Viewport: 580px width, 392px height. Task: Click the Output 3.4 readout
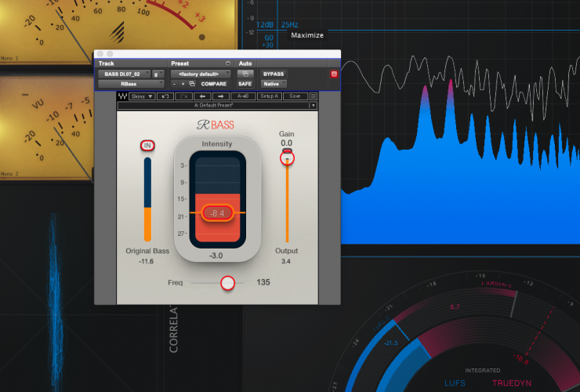(286, 261)
